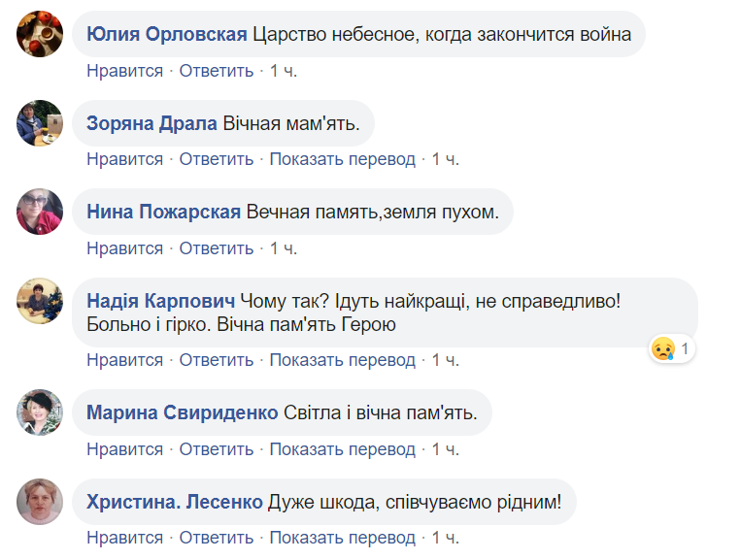This screenshot has height=560, width=741.
Task: Like Юлия Орловская's comment via Нравится
Action: tap(124, 71)
